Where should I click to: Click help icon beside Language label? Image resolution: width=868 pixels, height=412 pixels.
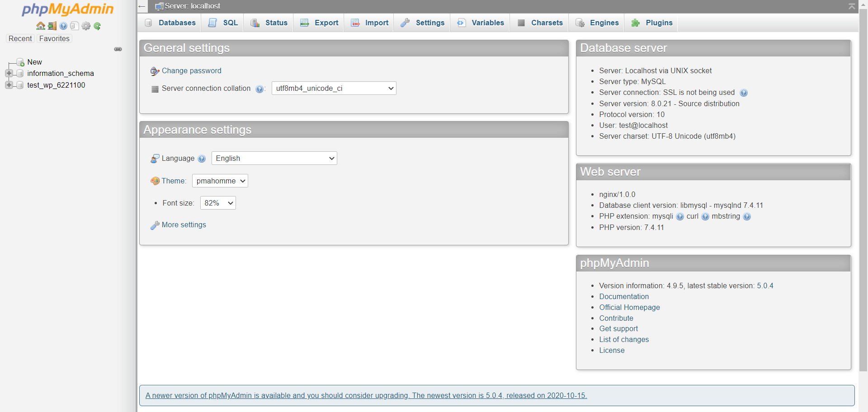coord(202,159)
